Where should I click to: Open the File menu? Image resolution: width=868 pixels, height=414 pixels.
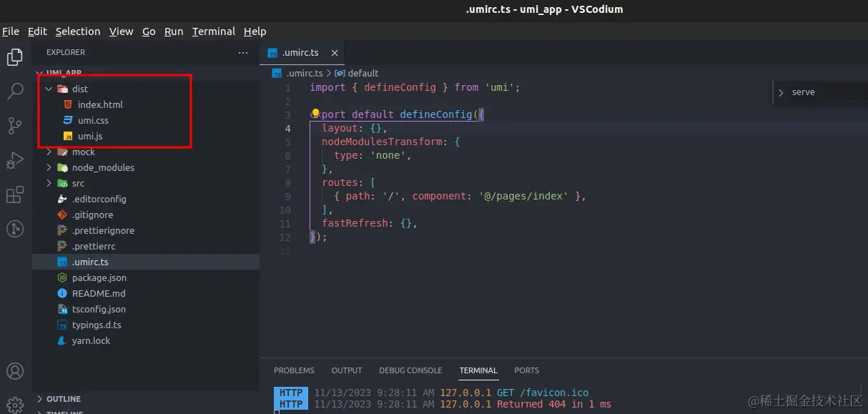pyautogui.click(x=11, y=31)
